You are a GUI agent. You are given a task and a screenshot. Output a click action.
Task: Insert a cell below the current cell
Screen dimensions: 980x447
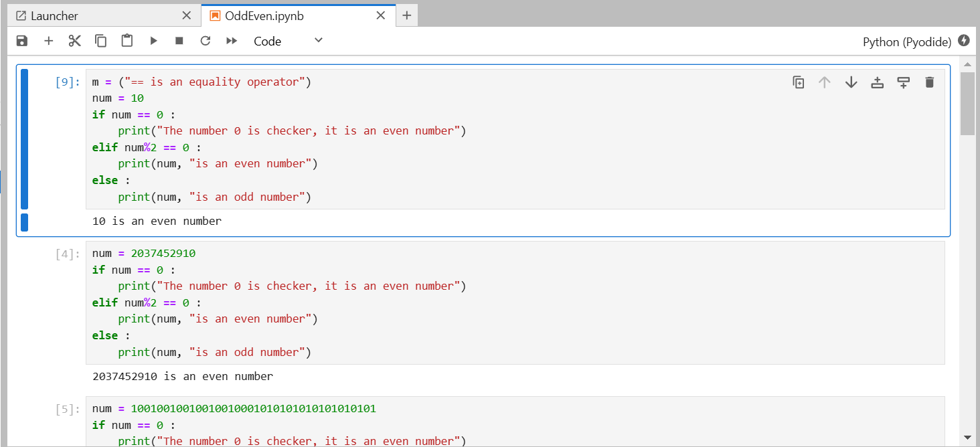903,82
